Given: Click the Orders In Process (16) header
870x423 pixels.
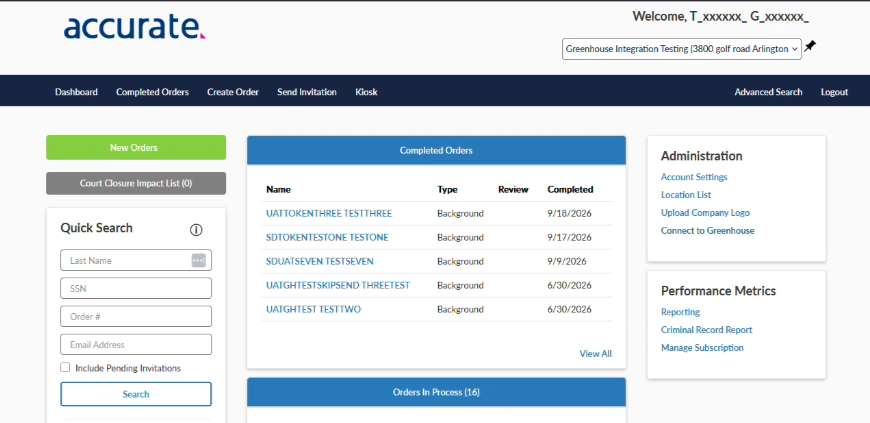Looking at the screenshot, I should click(436, 392).
